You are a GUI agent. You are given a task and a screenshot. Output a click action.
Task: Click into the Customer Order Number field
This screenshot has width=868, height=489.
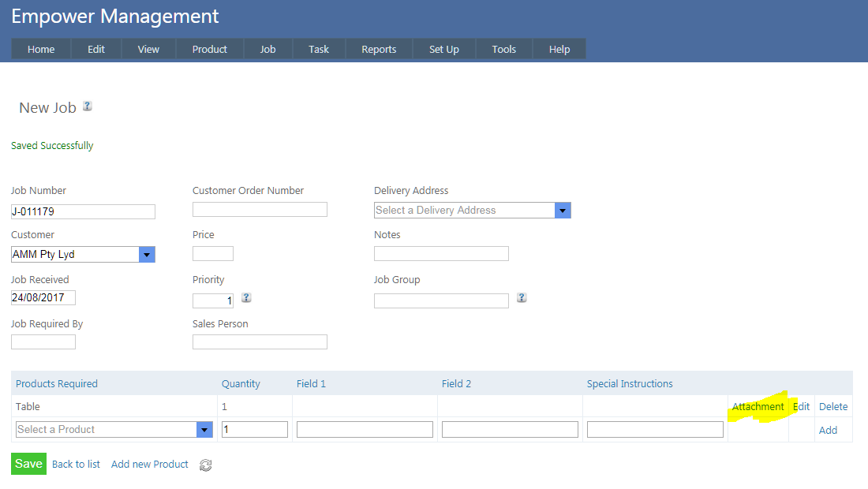260,209
